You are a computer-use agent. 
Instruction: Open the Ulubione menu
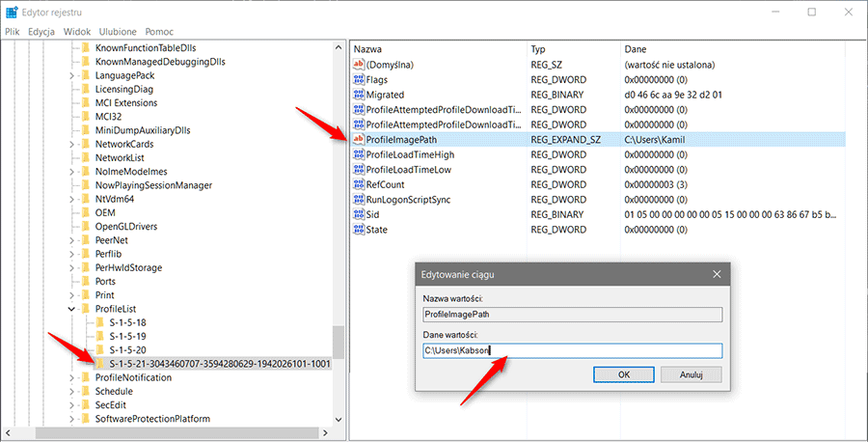pyautogui.click(x=118, y=32)
